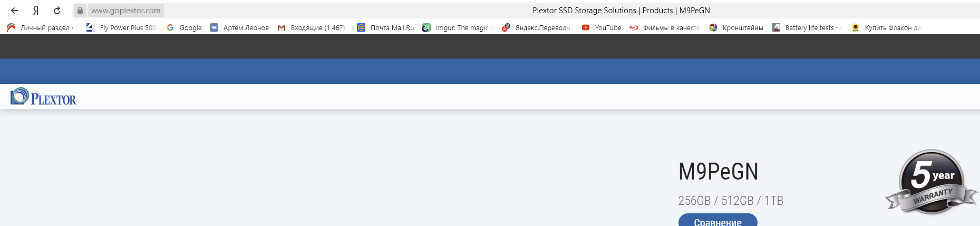Open the Кронштейны bookmark
The height and width of the screenshot is (226, 980).
(736, 27)
